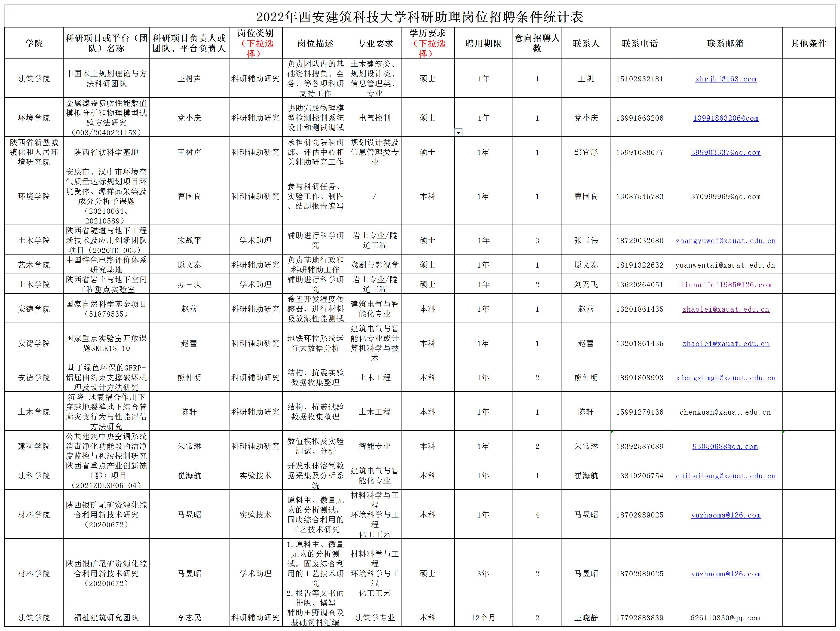Open the dropdown arrow below 硕士 cell
Image resolution: width=840 pixels, height=631 pixels.
click(x=458, y=133)
